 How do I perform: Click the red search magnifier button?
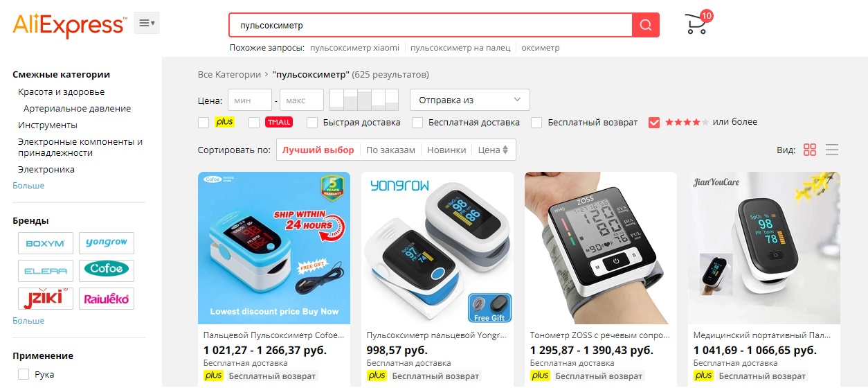[x=645, y=25]
